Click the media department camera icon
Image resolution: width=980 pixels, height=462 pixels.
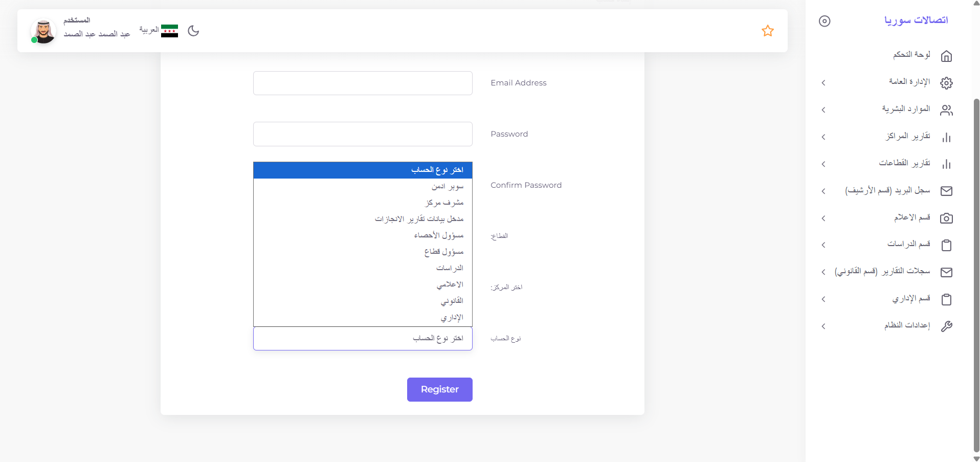click(x=946, y=218)
